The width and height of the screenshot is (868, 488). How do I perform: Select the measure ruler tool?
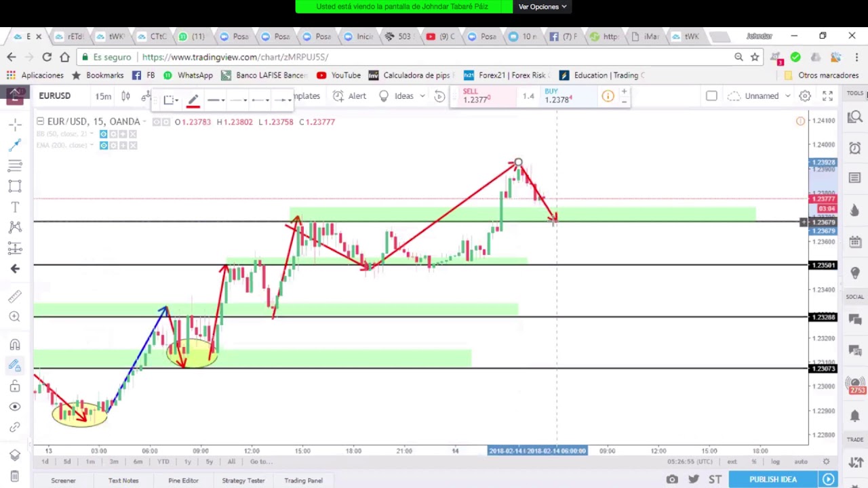(15, 296)
